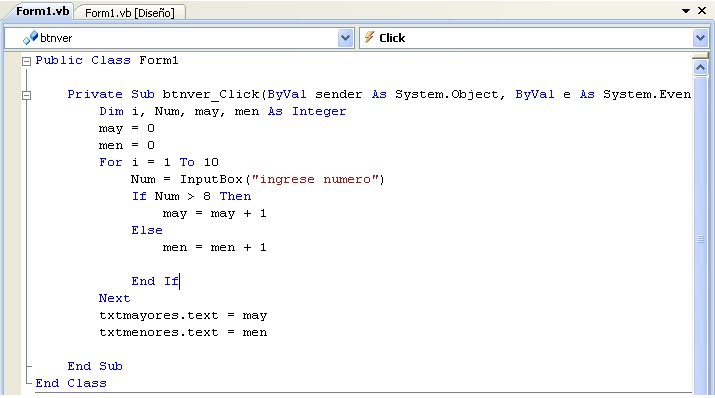The image size is (715, 398).
Task: Click the btnver object icon
Action: [x=30, y=38]
